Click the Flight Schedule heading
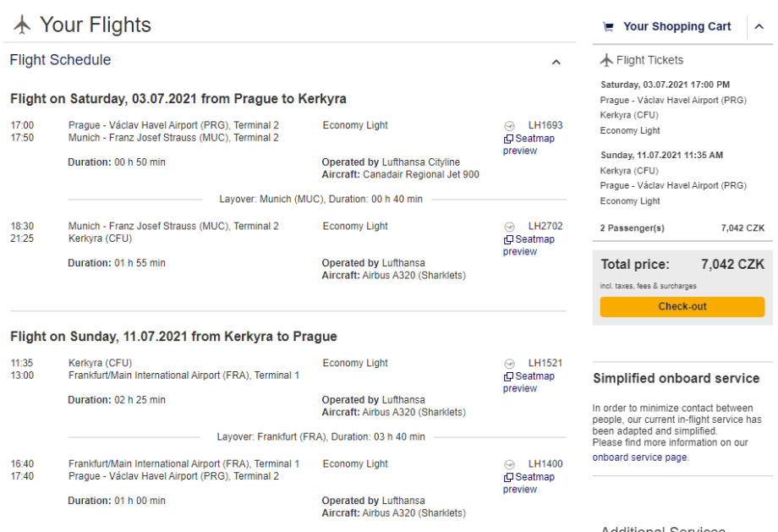The width and height of the screenshot is (778, 532). point(60,60)
